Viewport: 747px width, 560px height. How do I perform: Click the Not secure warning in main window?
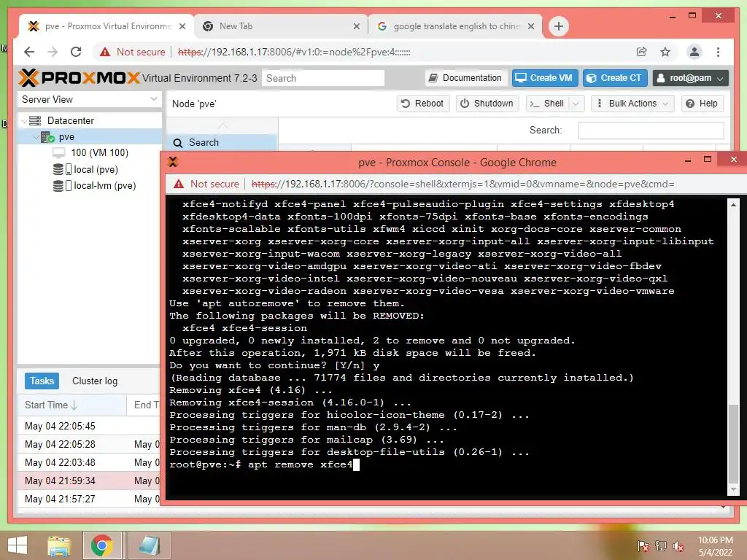(x=133, y=52)
